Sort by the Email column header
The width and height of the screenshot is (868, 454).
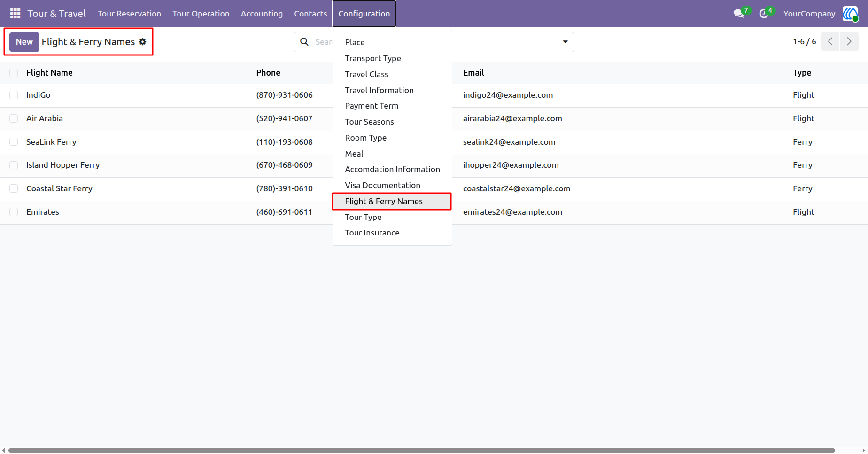[473, 73]
